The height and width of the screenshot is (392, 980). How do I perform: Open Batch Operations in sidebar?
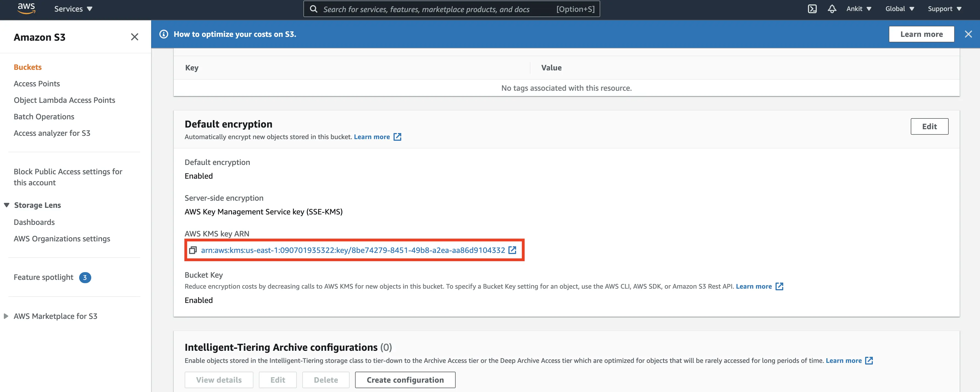tap(44, 117)
